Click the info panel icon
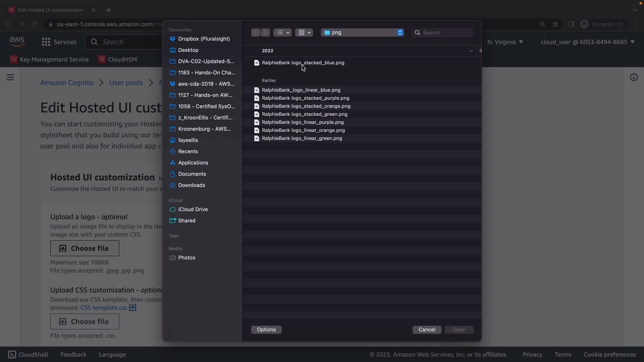Screen dimensions: 644x362 pyautogui.click(x=634, y=77)
